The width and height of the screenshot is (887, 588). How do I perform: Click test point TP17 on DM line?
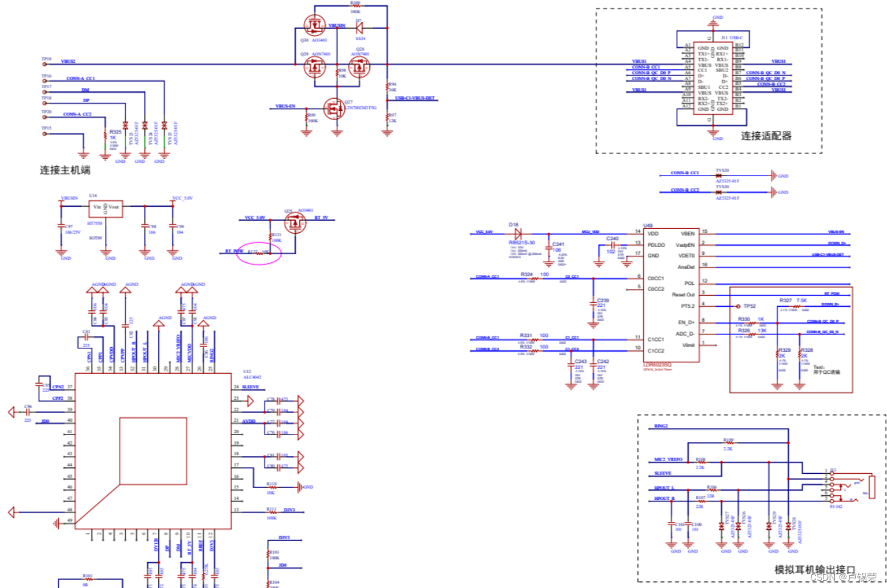point(45,92)
